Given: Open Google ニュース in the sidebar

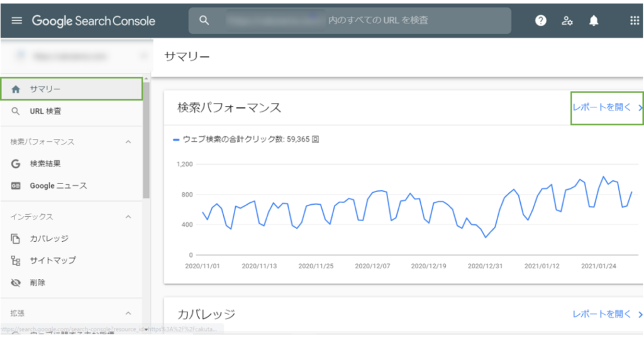Looking at the screenshot, I should pyautogui.click(x=72, y=186).
